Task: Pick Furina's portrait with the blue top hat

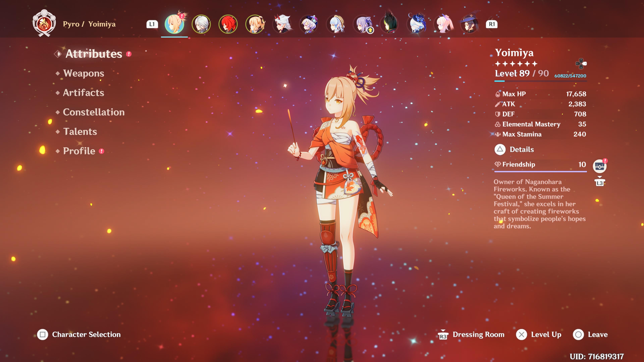Action: (417, 24)
